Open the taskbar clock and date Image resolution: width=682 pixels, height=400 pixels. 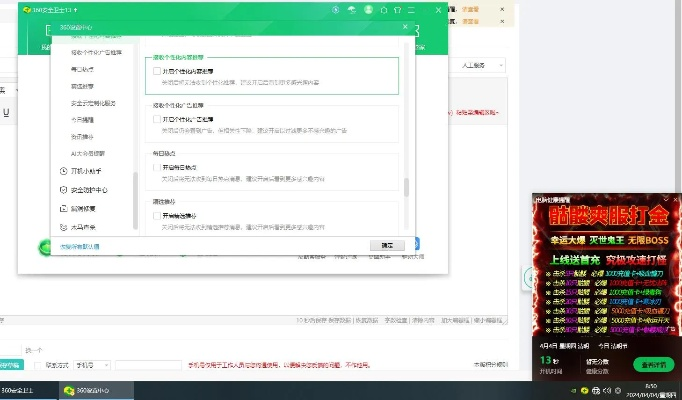pos(651,390)
